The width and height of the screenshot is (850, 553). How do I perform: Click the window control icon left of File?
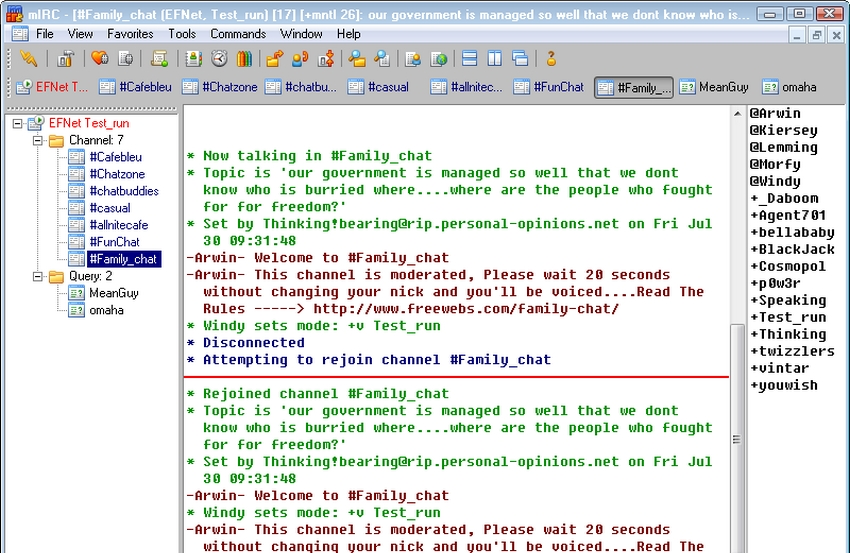point(20,34)
